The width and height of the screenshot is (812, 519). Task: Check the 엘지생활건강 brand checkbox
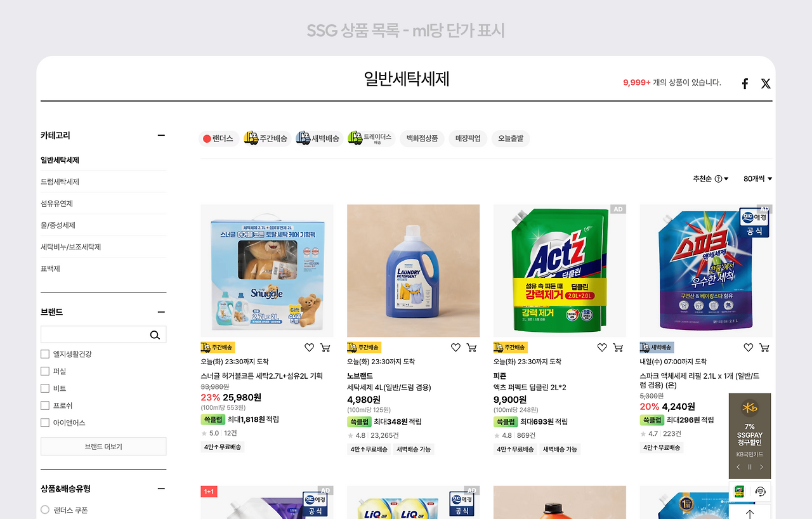point(45,354)
